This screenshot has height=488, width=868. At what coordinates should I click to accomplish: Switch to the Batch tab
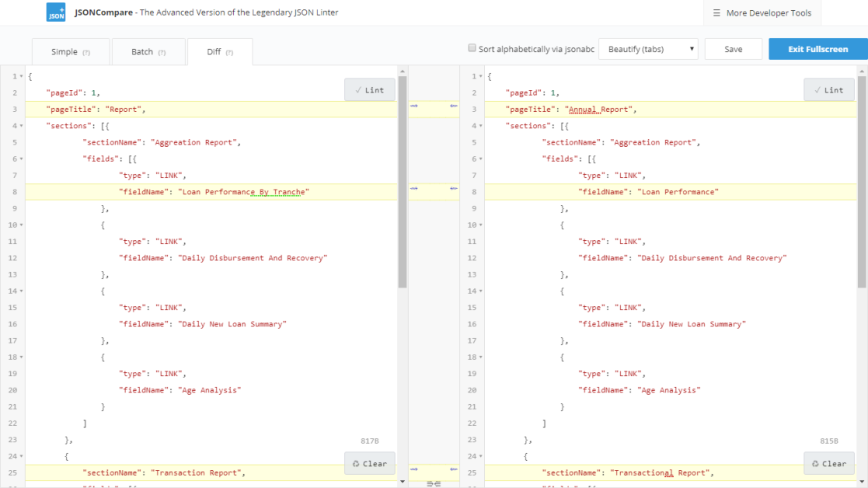pos(148,51)
